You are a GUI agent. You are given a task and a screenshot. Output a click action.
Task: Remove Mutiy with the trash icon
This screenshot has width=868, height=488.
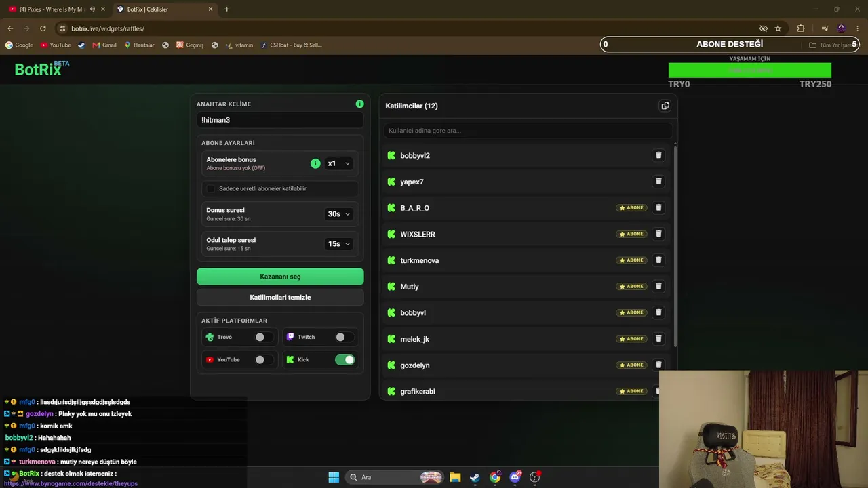pos(658,286)
